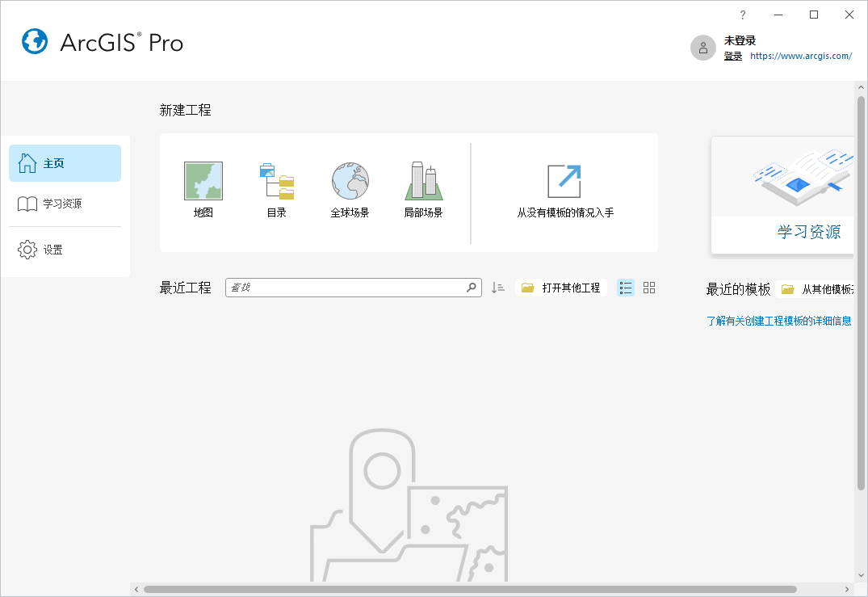868x597 pixels.
Task: Open the 设置 sidebar item
Action: pyautogui.click(x=65, y=250)
